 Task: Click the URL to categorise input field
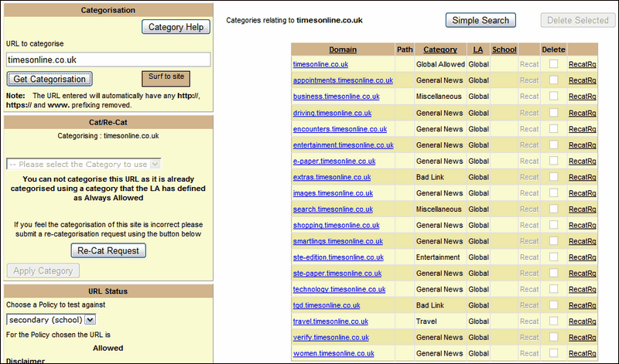pyautogui.click(x=108, y=60)
